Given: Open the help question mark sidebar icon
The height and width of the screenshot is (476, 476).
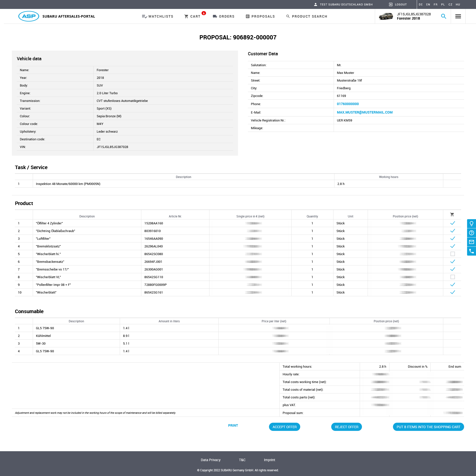Looking at the screenshot, I should coord(471,233).
